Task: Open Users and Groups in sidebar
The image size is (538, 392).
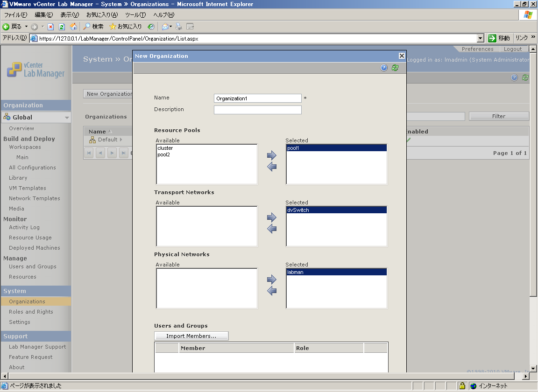Action: pos(33,266)
